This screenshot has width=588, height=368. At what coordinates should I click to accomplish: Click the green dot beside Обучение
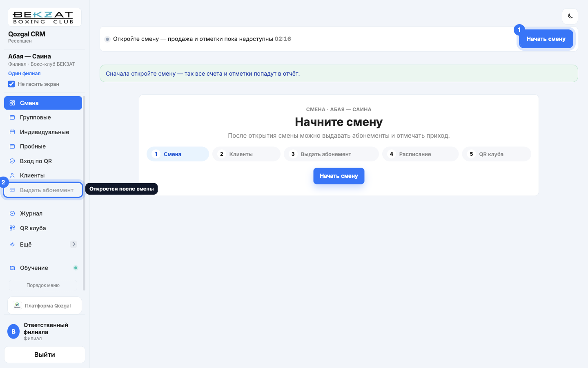tap(76, 268)
